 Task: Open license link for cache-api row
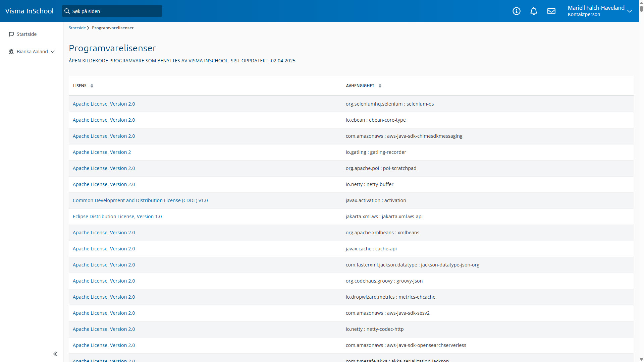(x=104, y=249)
